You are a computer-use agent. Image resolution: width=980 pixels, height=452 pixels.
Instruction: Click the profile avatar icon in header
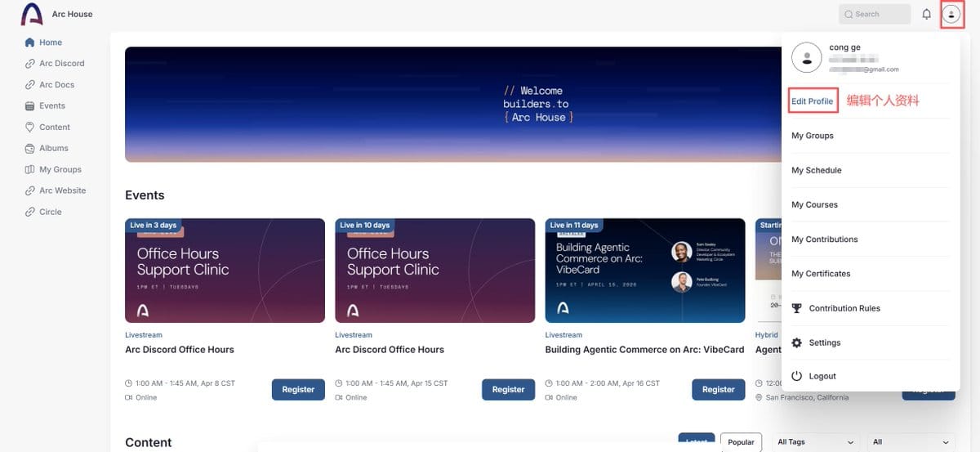pyautogui.click(x=951, y=14)
